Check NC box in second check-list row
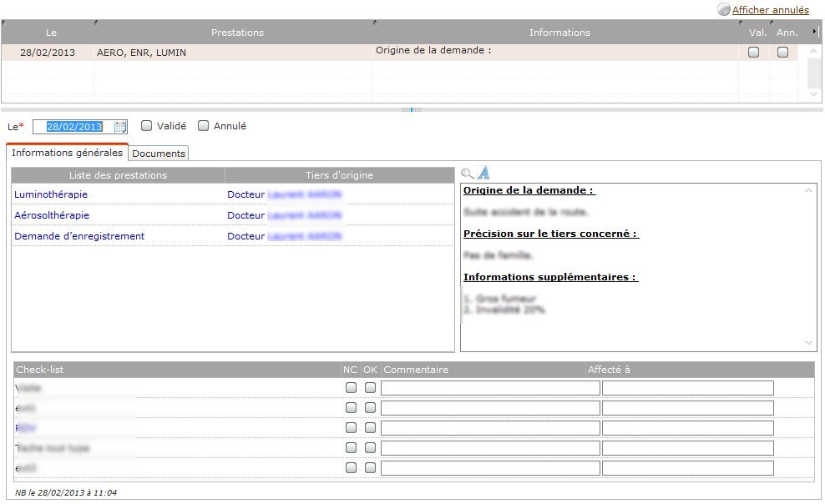Screen dimensions: 825x504 [x=351, y=408]
